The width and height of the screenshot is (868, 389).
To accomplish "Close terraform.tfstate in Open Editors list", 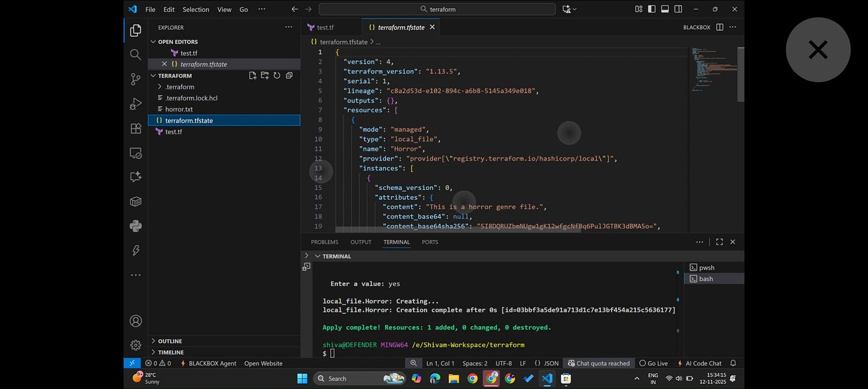I will (164, 64).
